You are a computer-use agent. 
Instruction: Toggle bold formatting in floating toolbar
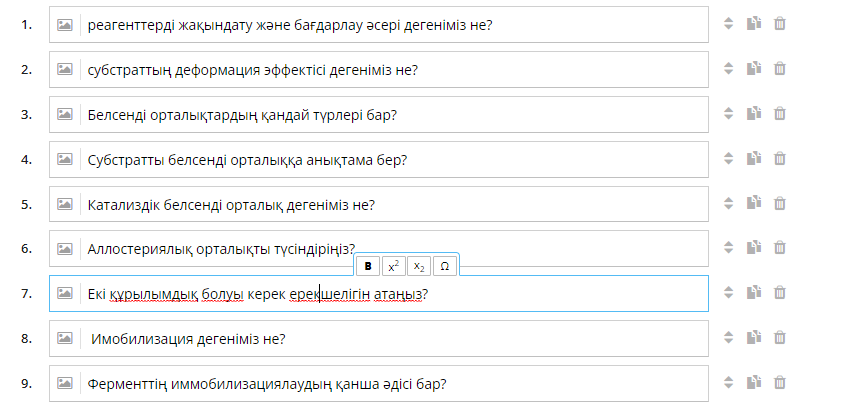click(368, 267)
